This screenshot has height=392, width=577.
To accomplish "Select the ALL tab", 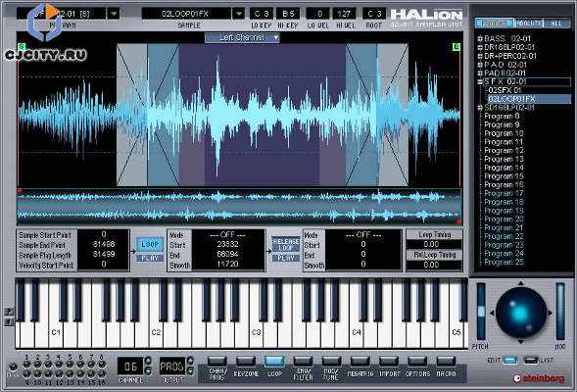I will click(x=556, y=24).
